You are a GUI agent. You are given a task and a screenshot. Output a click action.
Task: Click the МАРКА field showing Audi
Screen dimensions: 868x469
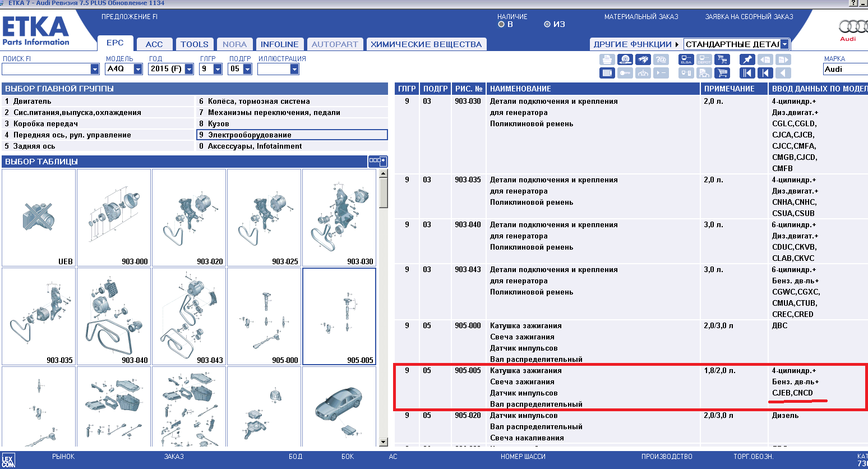tap(846, 69)
